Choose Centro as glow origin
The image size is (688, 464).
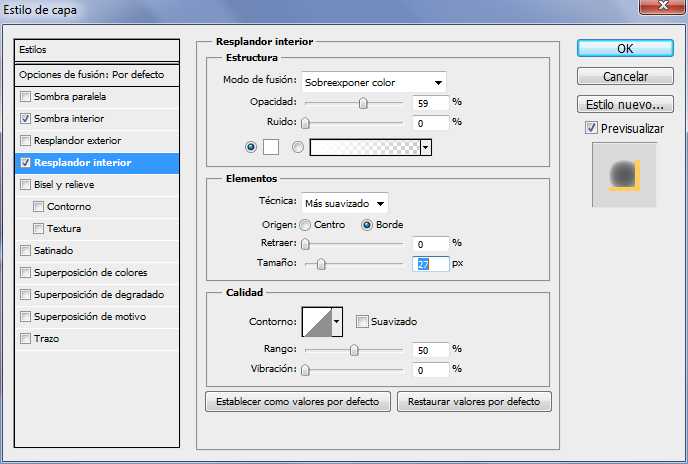[305, 225]
